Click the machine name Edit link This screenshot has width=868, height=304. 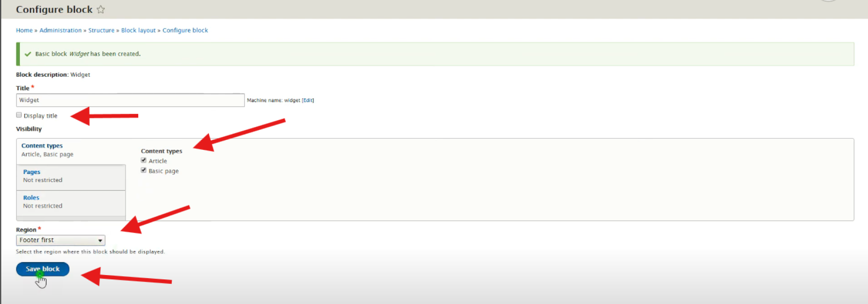(307, 100)
